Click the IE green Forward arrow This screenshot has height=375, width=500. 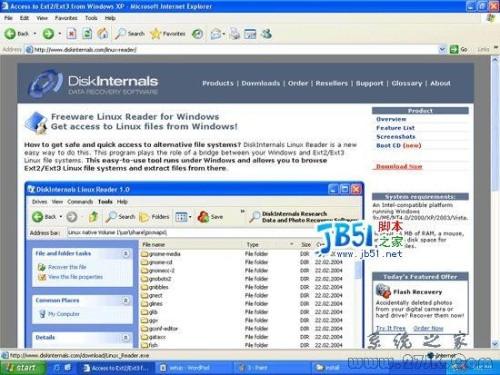click(x=48, y=34)
